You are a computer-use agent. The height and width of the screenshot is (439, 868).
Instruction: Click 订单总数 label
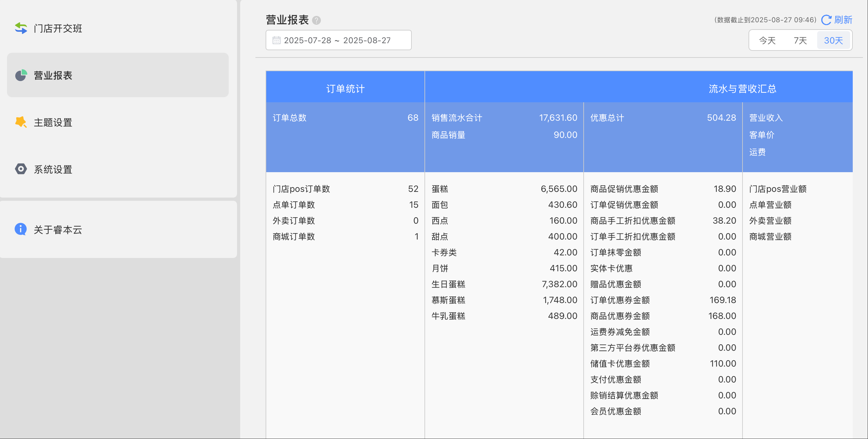pos(289,118)
